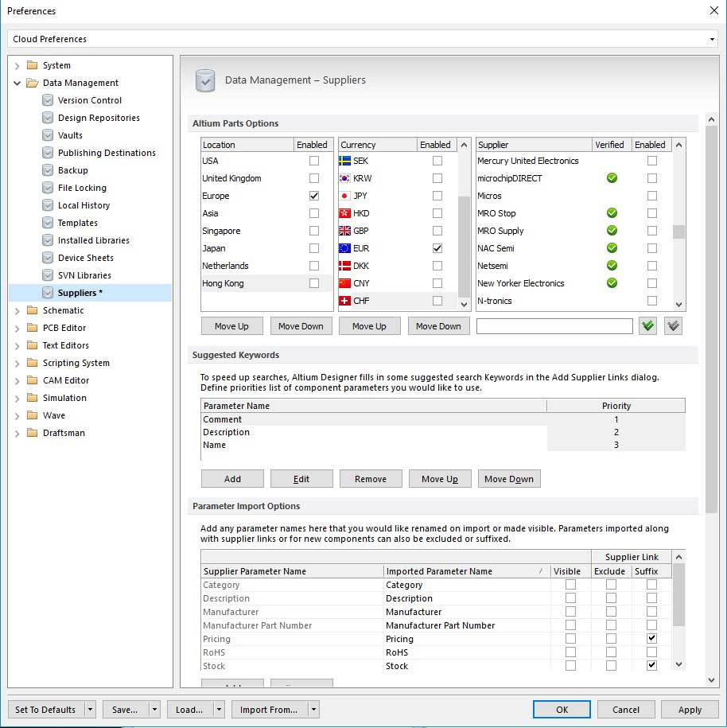Click the supplier search text field

tap(554, 326)
